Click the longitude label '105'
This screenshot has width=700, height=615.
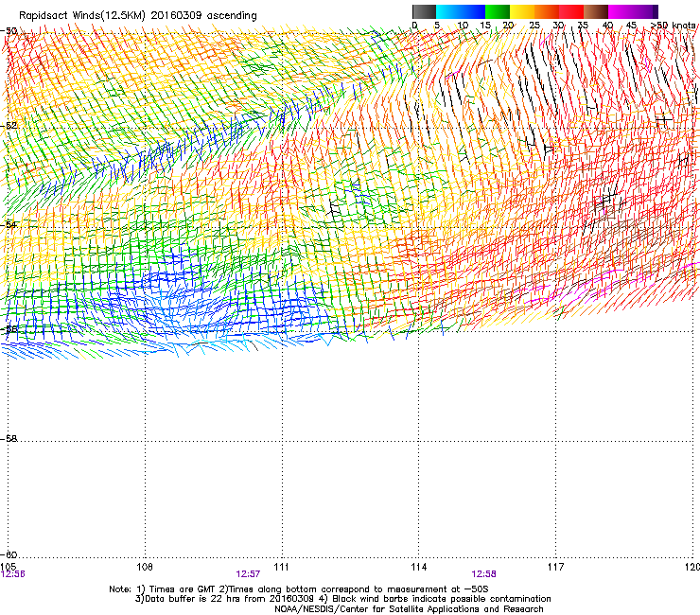(x=8, y=567)
